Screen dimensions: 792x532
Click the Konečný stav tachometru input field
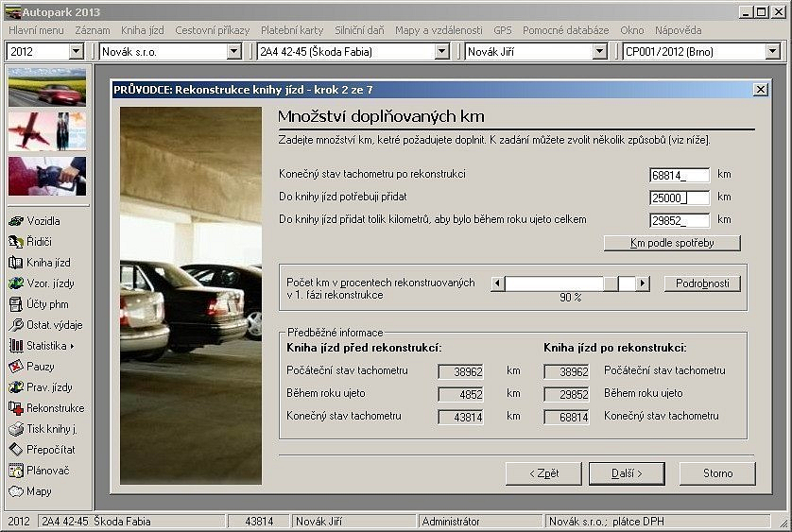[x=680, y=175]
